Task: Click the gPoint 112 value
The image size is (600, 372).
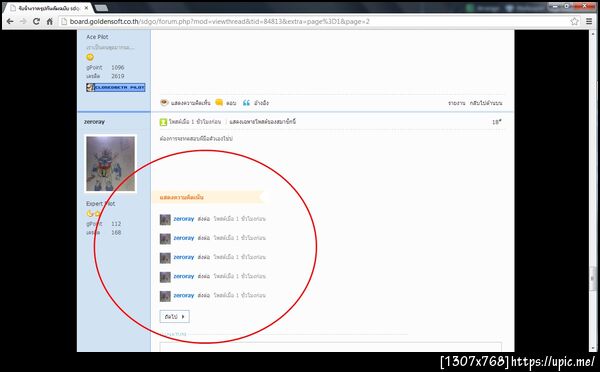Action: click(x=116, y=224)
